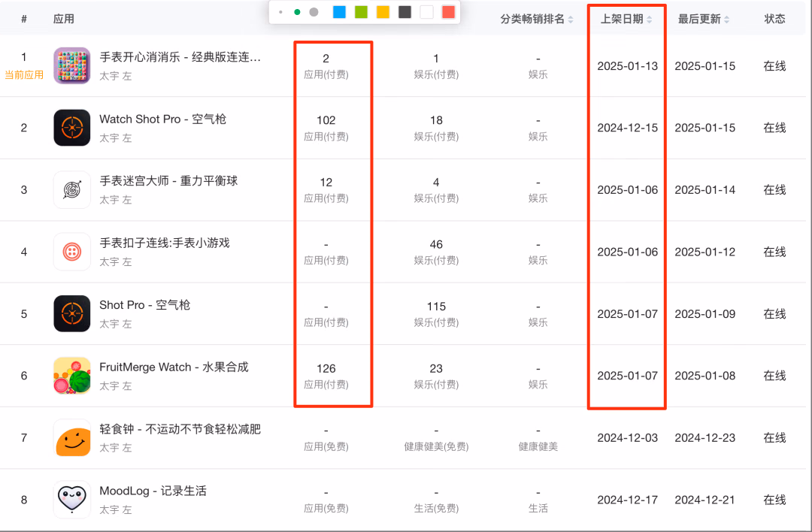This screenshot has height=532, width=812.
Task: Click the 应用 column header
Action: [x=64, y=19]
